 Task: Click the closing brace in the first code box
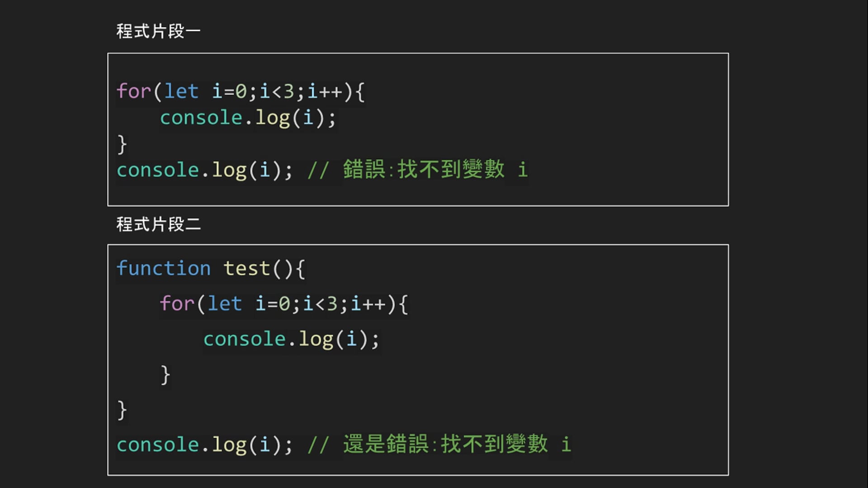point(122,145)
